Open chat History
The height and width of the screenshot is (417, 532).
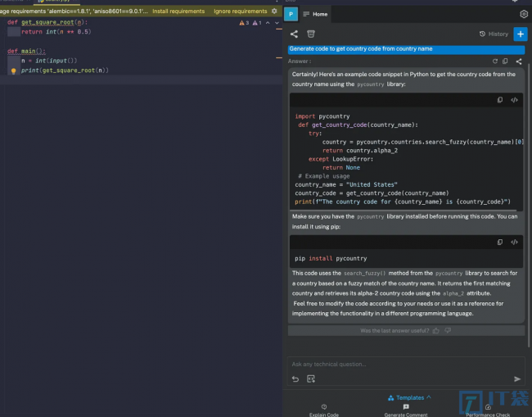(494, 34)
